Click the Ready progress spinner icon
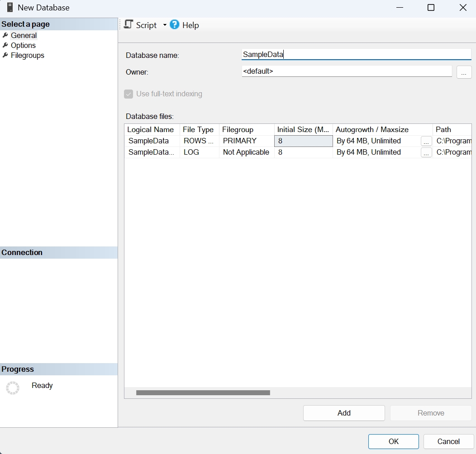476x454 pixels. (13, 388)
